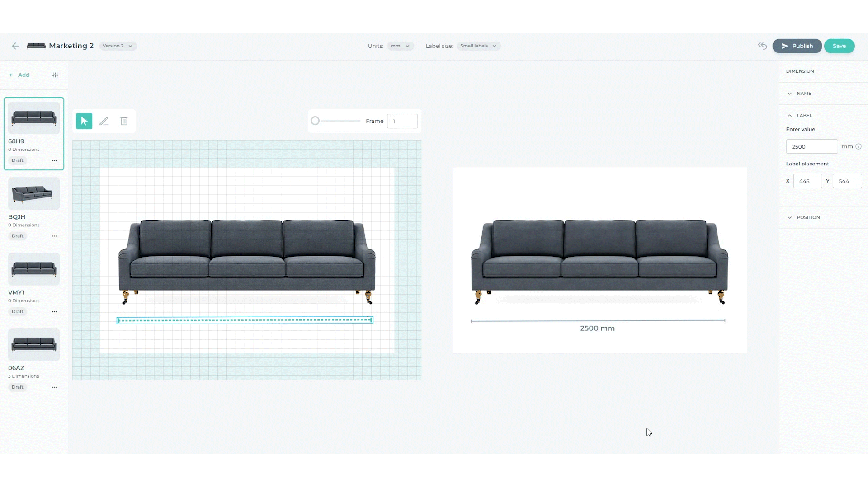Open the 68H9 item three-dots menu

[54, 160]
